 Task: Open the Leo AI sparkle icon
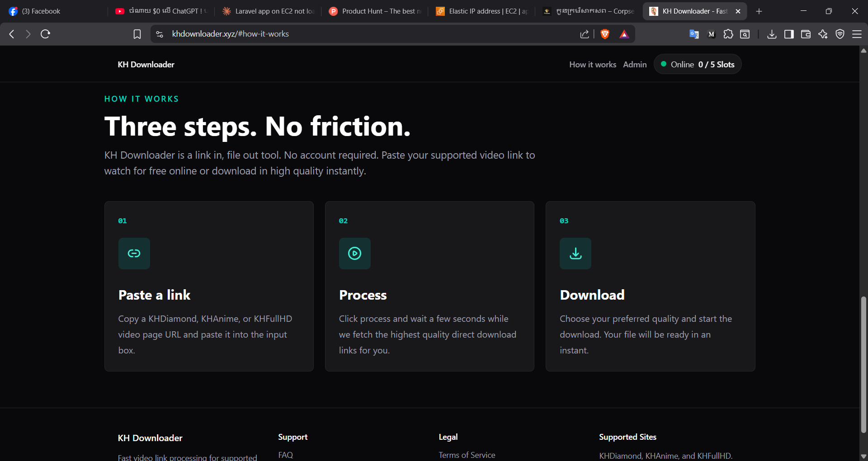pos(823,34)
